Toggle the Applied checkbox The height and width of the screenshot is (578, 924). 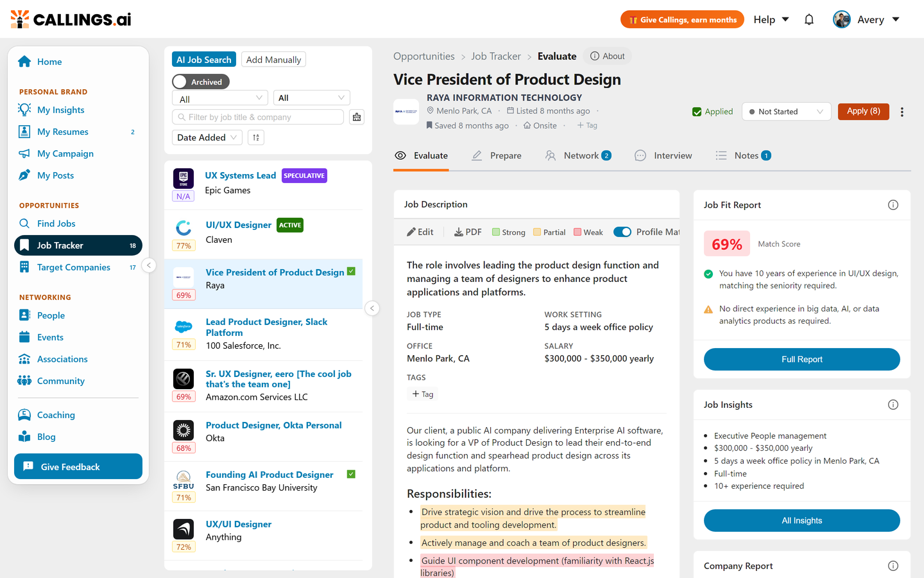click(x=697, y=112)
